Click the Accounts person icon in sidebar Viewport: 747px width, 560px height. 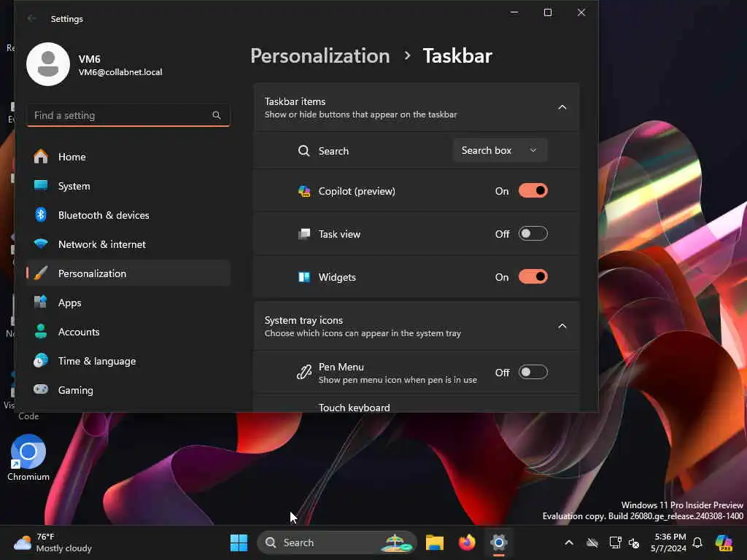tap(41, 332)
